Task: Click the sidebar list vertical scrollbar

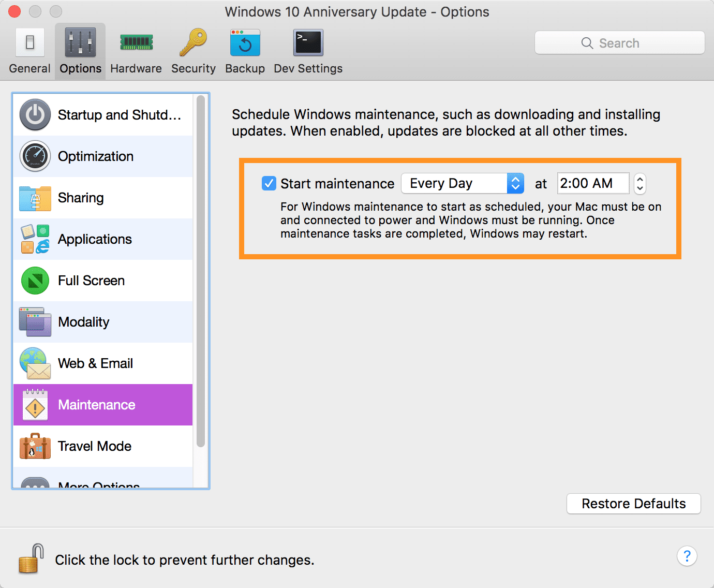Action: click(x=201, y=271)
